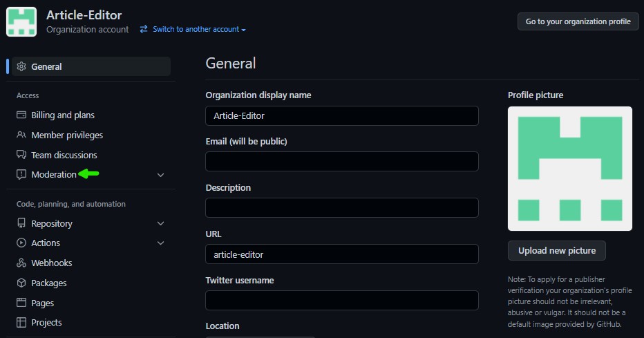The width and height of the screenshot is (644, 338).
Task: Click the 'Access' section heading
Action: click(x=28, y=95)
